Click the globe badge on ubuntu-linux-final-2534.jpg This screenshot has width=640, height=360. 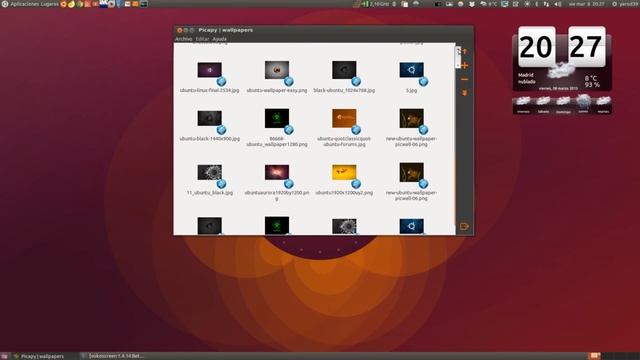[221, 81]
